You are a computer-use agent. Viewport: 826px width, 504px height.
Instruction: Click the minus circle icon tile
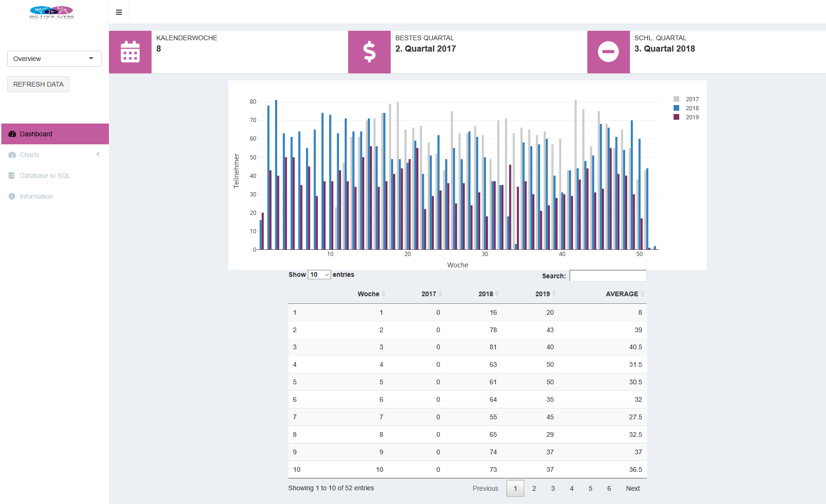pos(608,52)
